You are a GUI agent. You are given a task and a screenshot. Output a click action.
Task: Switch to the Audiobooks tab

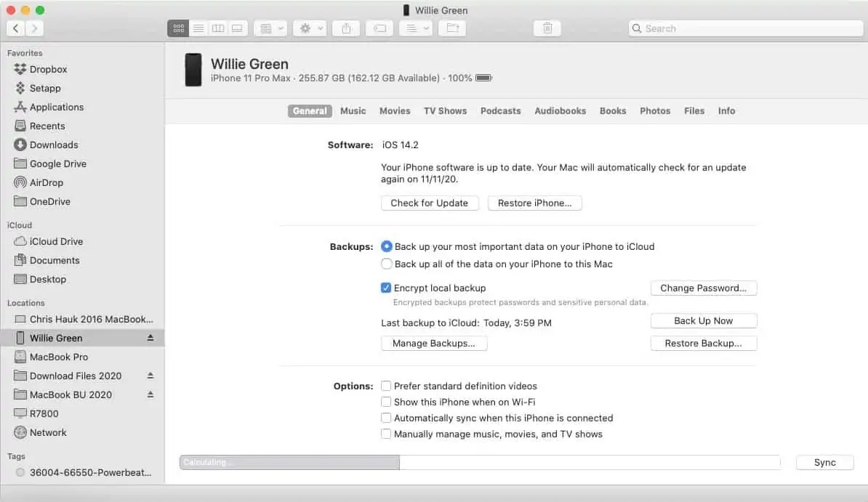[560, 110]
